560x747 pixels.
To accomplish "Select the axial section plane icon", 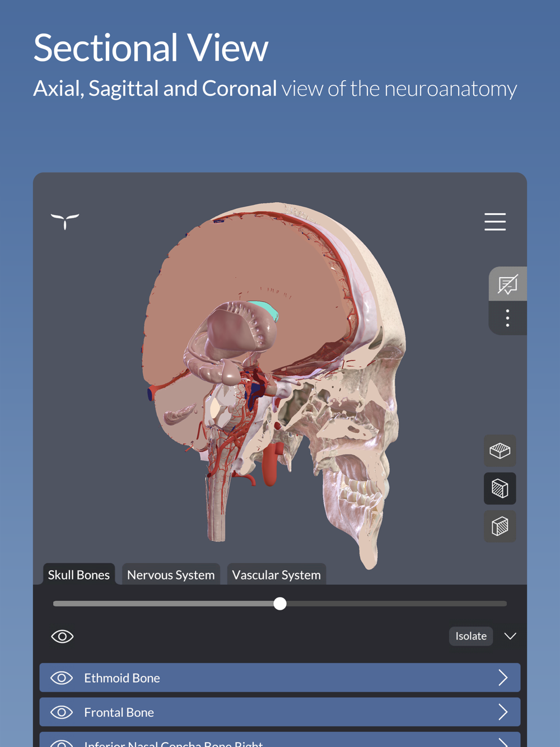I will point(500,450).
